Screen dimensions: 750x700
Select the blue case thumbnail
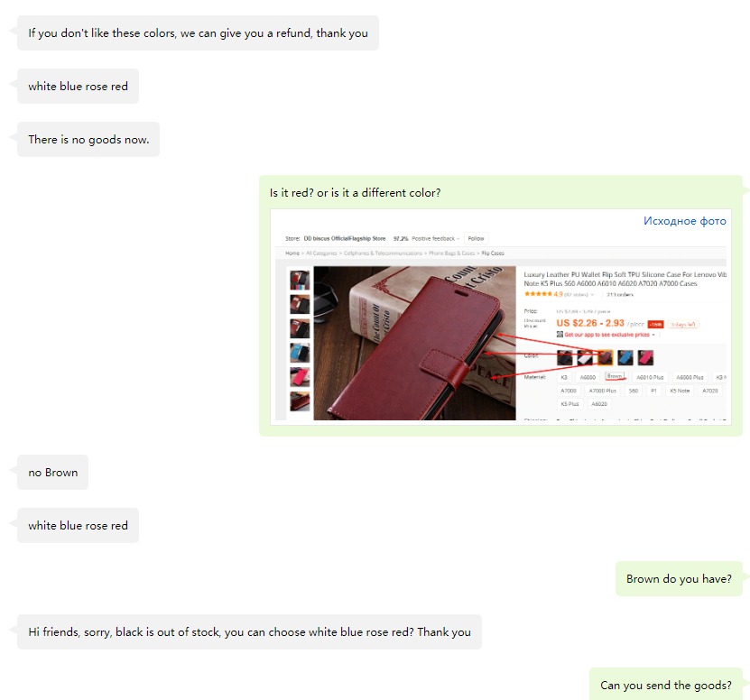point(300,353)
